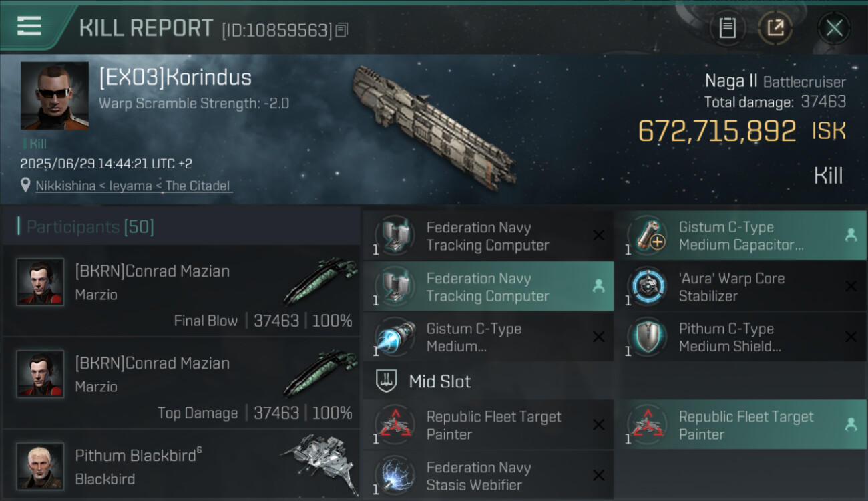Open Nikkishina location link

134,186
